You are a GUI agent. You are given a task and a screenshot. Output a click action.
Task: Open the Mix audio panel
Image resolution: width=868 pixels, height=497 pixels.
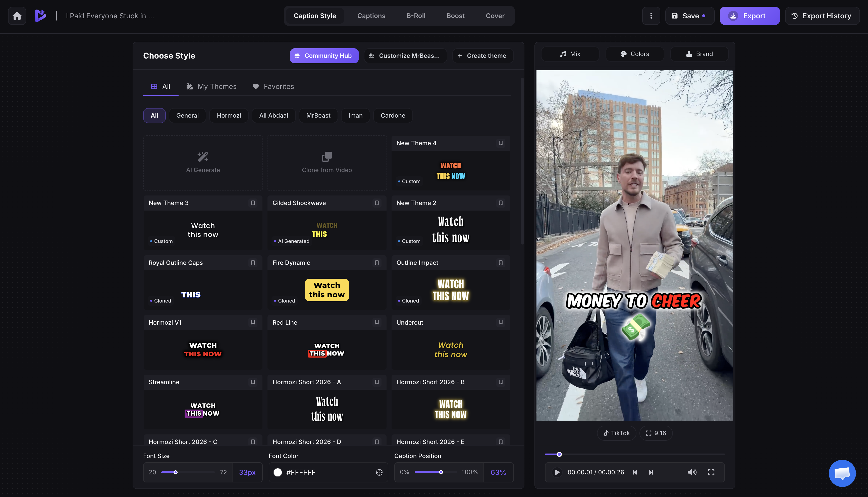pyautogui.click(x=570, y=54)
